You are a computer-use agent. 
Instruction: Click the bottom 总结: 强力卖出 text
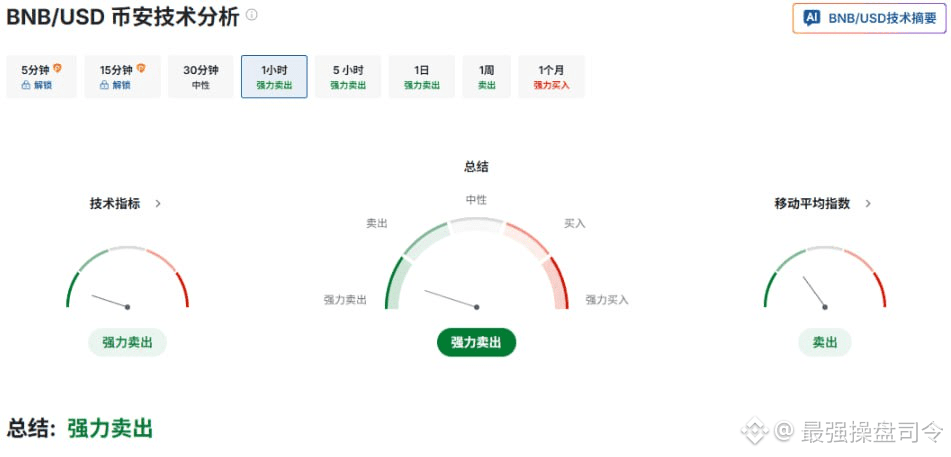pyautogui.click(x=79, y=428)
